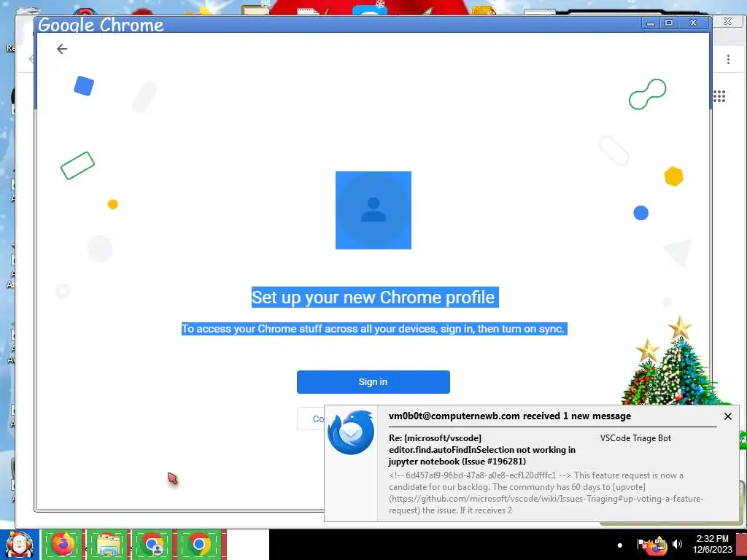Open the Santa Start button
The width and height of the screenshot is (747, 560).
[20, 544]
